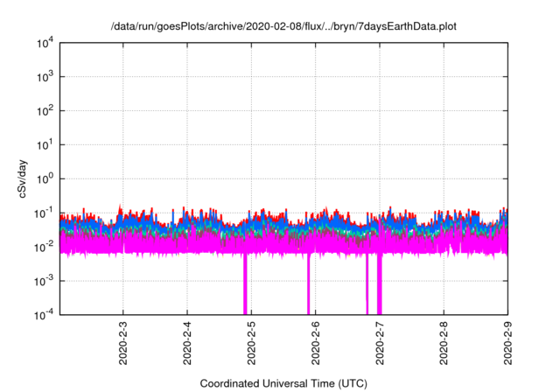Image resolution: width=560 pixels, height=392 pixels.
Task: Click the 2020-2-5 x-axis date label
Action: tap(251, 343)
